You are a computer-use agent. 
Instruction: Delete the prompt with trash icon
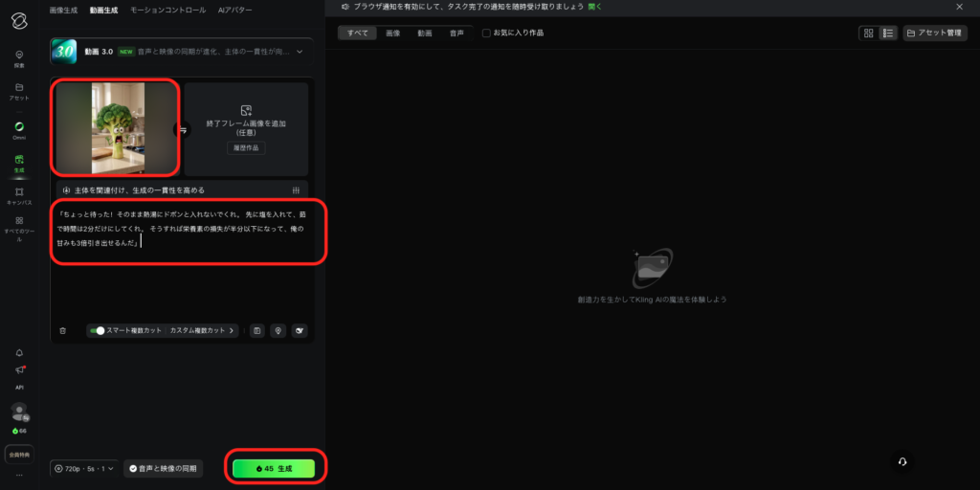[62, 330]
